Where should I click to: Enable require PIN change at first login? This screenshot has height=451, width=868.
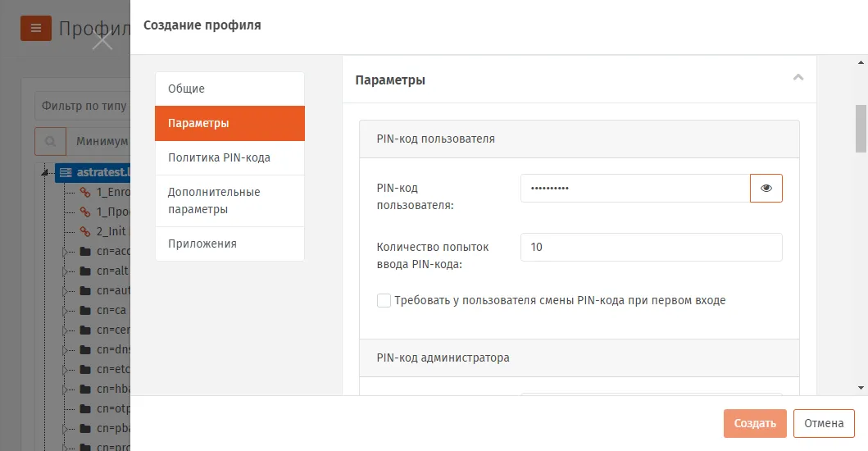tap(384, 300)
